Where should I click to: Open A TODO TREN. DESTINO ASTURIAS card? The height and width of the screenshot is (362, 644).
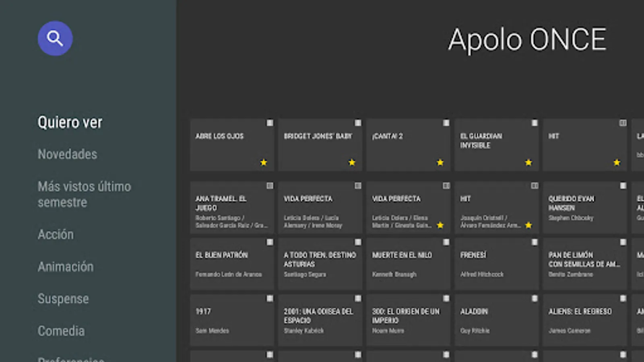click(x=320, y=264)
